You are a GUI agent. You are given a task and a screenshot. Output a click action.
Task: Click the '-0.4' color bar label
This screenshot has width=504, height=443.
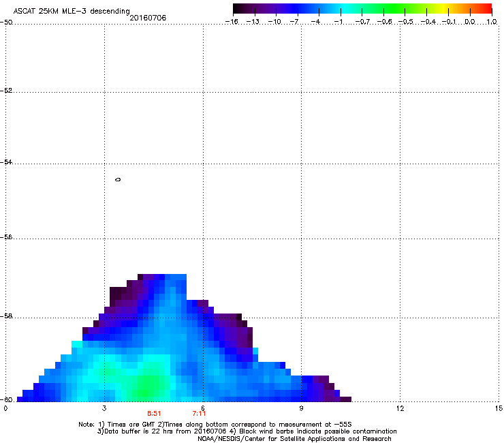pos(428,22)
